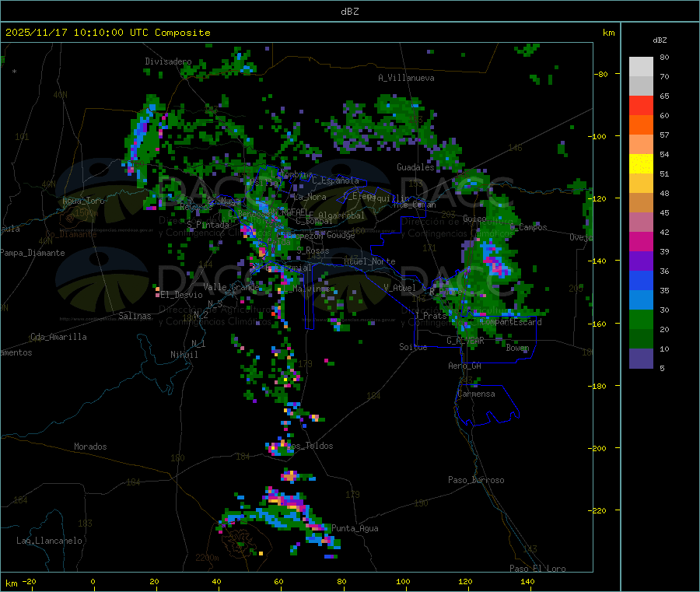The height and width of the screenshot is (592, 700).
Task: Click the A_Villanueva map label
Action: (406, 78)
